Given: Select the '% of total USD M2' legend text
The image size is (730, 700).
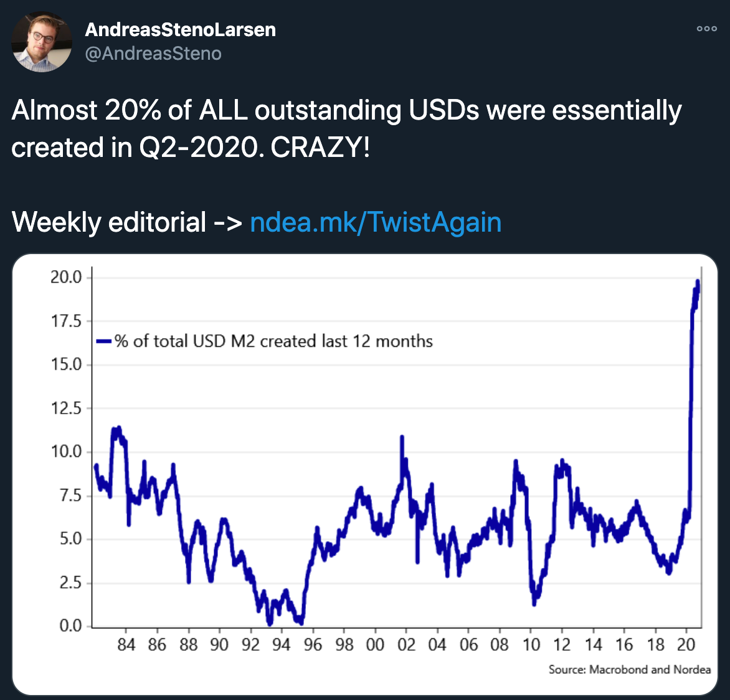Looking at the screenshot, I should click(x=273, y=341).
